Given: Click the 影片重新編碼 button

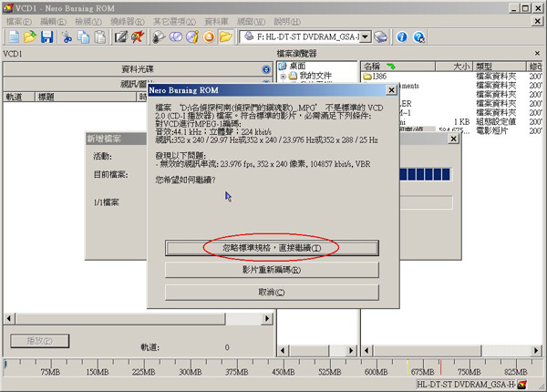Looking at the screenshot, I should [x=272, y=270].
